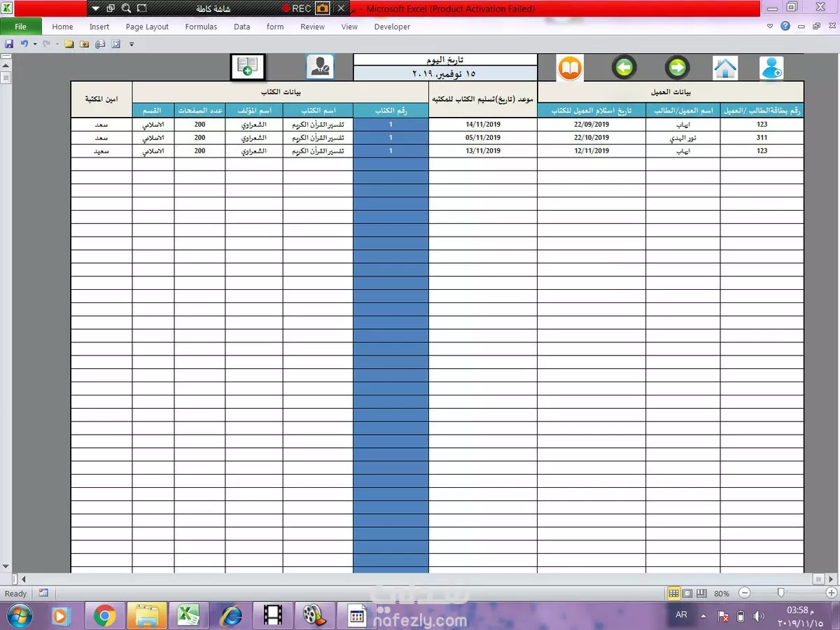Click the green right arrow navigation button
This screenshot has width=840, height=630.
click(677, 68)
